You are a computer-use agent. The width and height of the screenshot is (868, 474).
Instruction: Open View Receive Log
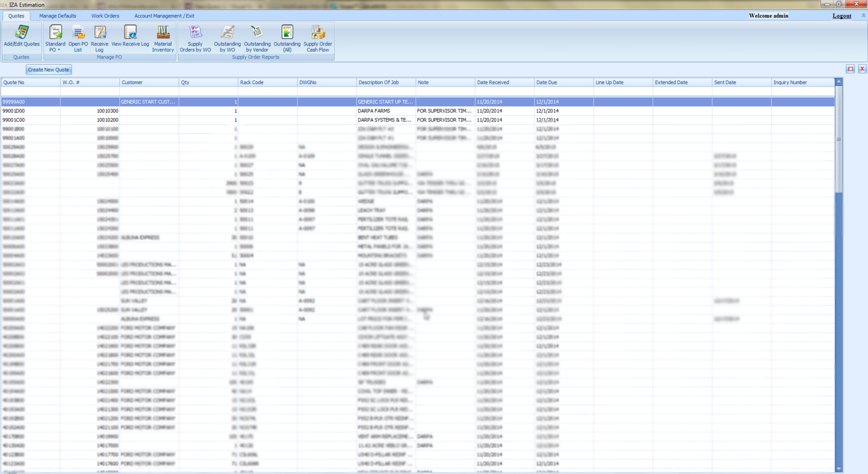130,37
